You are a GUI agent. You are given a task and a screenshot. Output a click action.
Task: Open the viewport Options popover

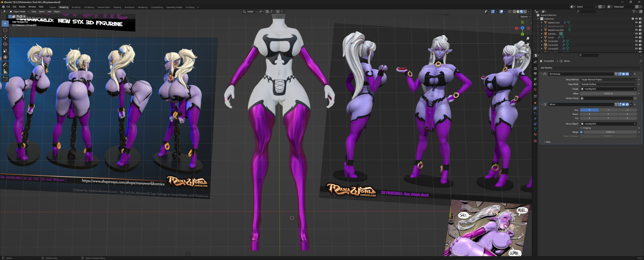(525, 17)
